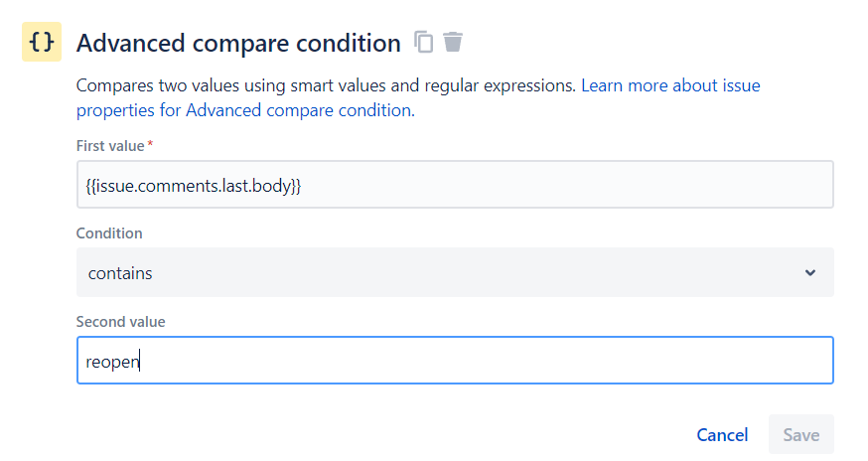Click the 'Advanced compare condition' heading

(x=238, y=43)
